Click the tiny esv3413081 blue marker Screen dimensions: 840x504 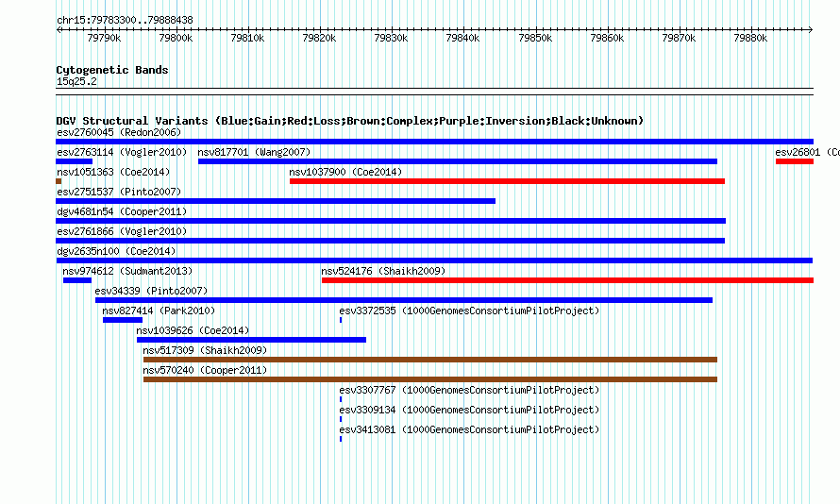(x=341, y=439)
